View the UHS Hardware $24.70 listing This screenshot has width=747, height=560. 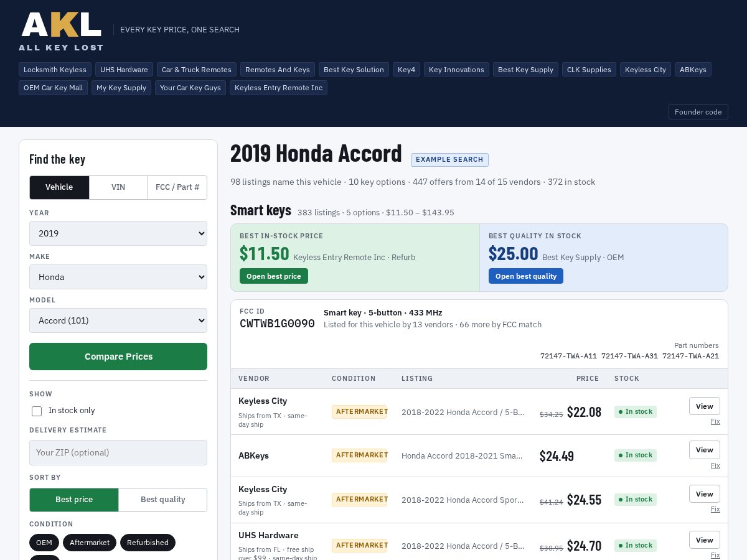(705, 540)
